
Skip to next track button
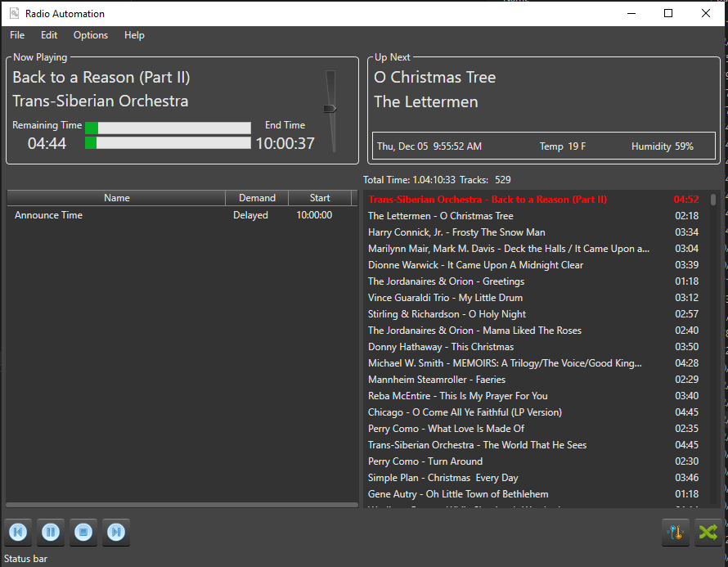click(116, 532)
